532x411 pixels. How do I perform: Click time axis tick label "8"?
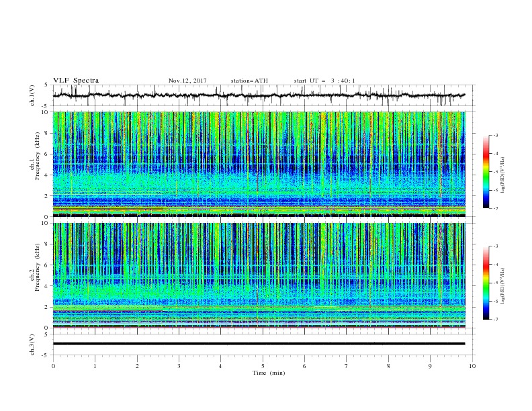388,366
